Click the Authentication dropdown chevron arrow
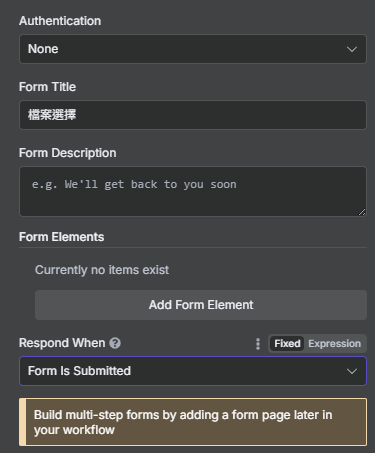 [x=352, y=49]
